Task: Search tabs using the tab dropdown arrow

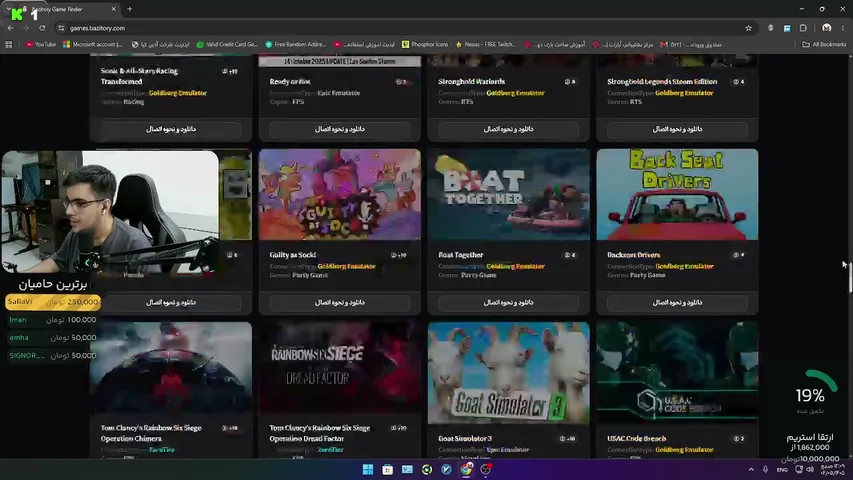Action: (x=9, y=9)
